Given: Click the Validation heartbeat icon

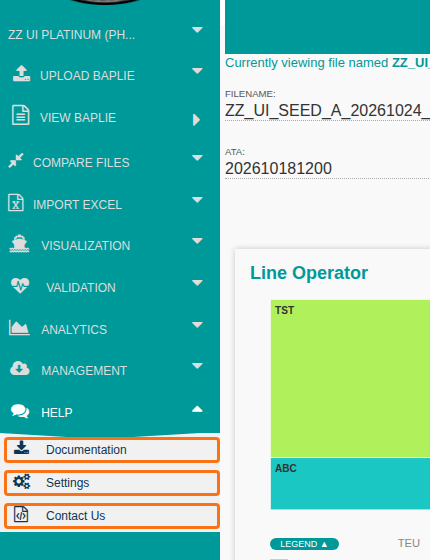Looking at the screenshot, I should pos(20,286).
